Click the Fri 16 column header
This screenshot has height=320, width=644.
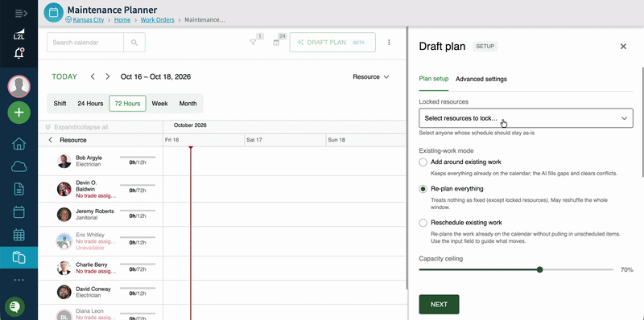[x=204, y=140]
